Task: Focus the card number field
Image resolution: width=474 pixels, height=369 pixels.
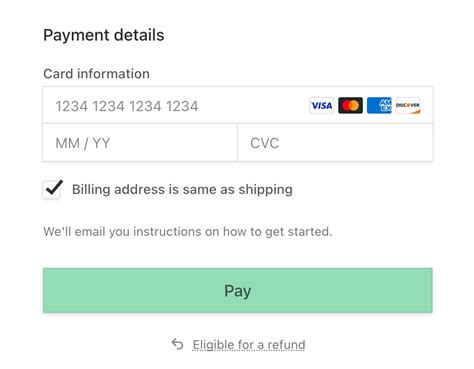Action: 238,105
